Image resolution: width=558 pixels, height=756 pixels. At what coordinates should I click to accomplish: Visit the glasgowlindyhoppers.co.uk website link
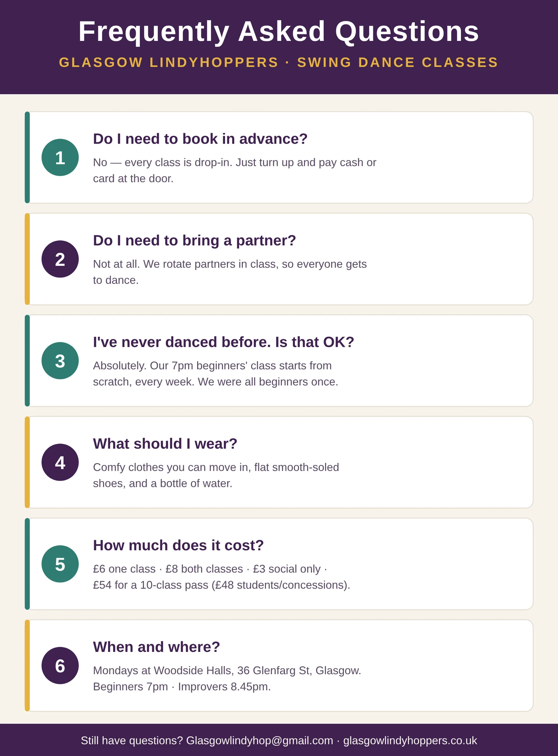[x=410, y=740]
